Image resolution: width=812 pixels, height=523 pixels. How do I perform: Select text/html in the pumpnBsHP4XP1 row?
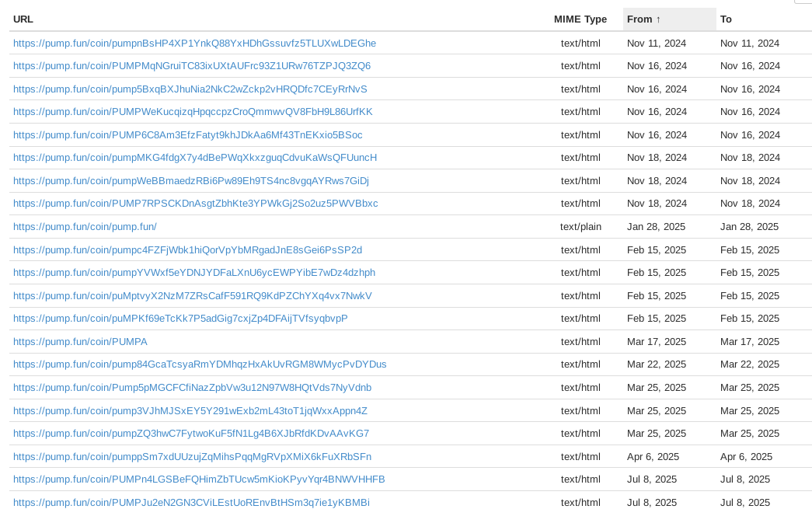[x=580, y=44]
